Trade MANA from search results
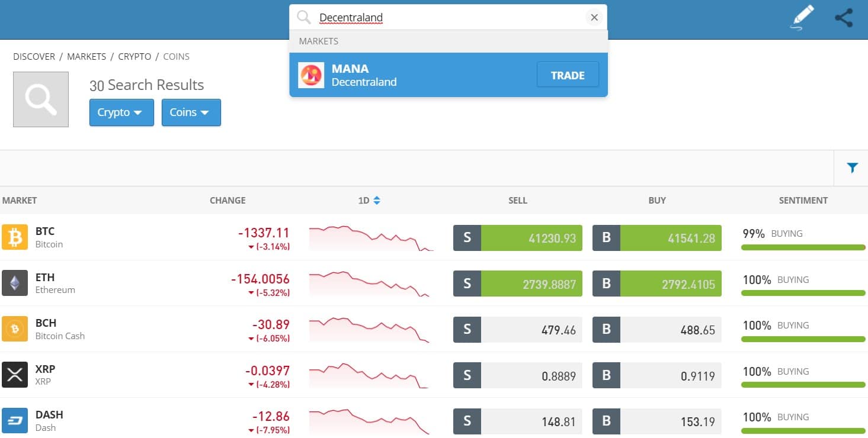Viewport: 868px width, 438px height. pos(568,75)
